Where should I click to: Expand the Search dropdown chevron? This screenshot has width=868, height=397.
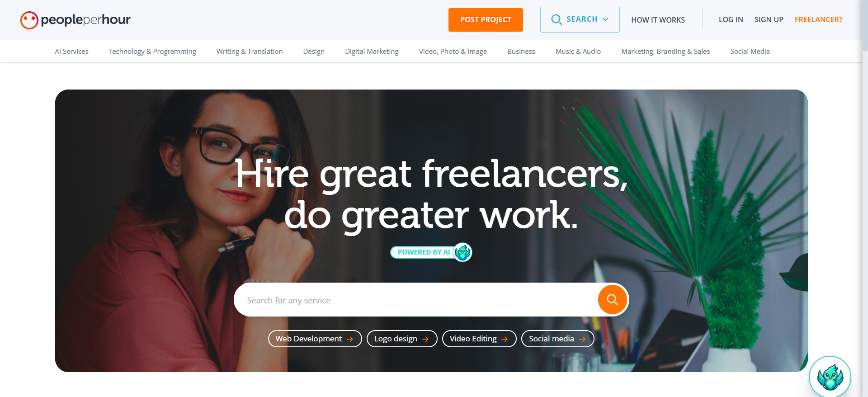click(x=605, y=19)
